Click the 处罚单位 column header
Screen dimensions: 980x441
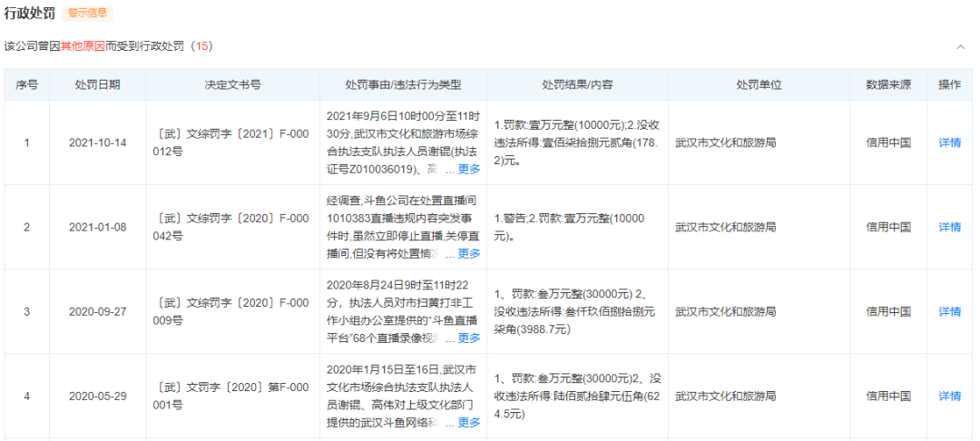pyautogui.click(x=759, y=85)
